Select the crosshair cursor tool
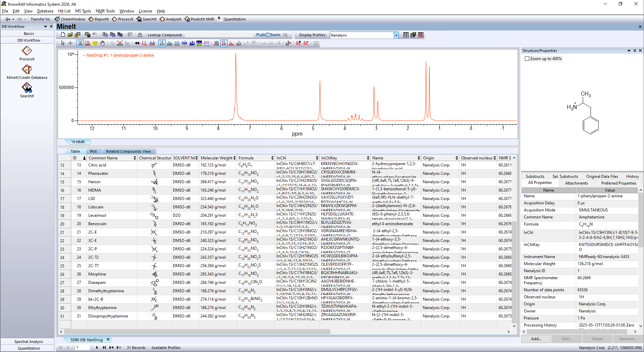 point(70,43)
